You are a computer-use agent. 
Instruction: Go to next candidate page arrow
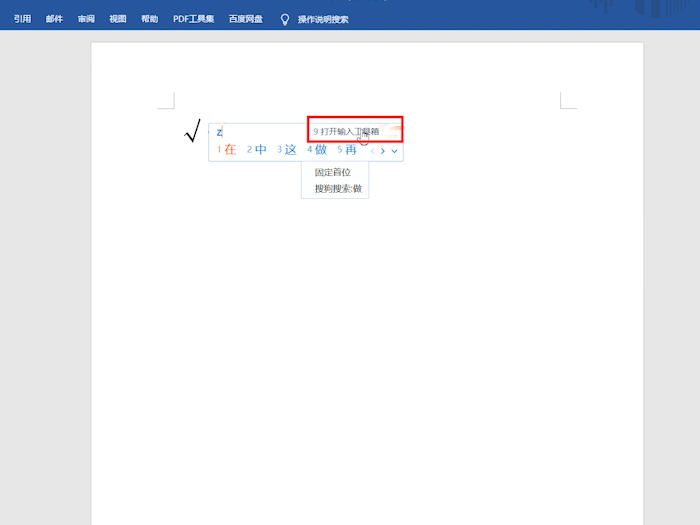[x=383, y=151]
